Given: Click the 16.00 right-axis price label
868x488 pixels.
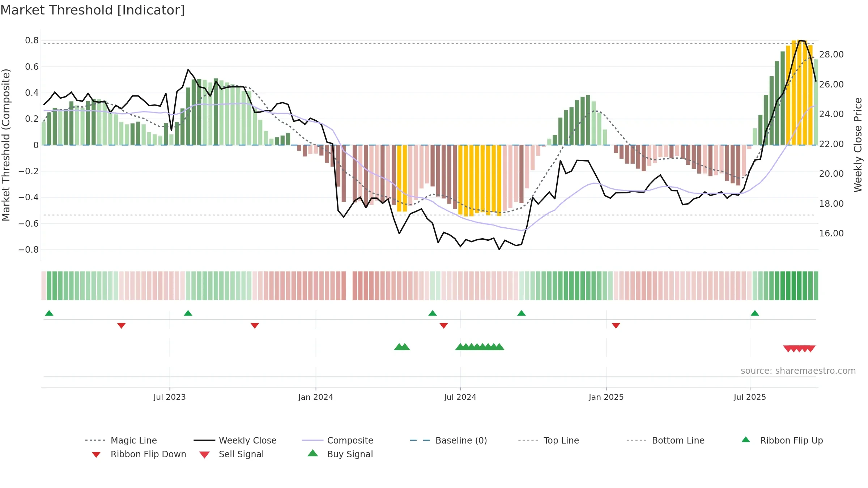Looking at the screenshot, I should [x=831, y=234].
